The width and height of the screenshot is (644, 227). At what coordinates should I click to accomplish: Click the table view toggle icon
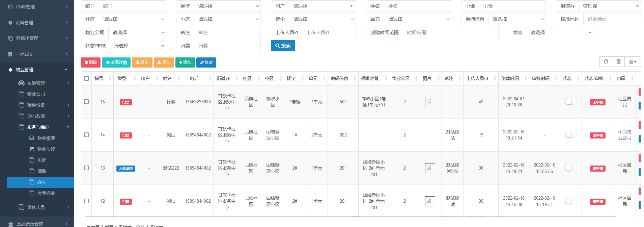pos(618,61)
